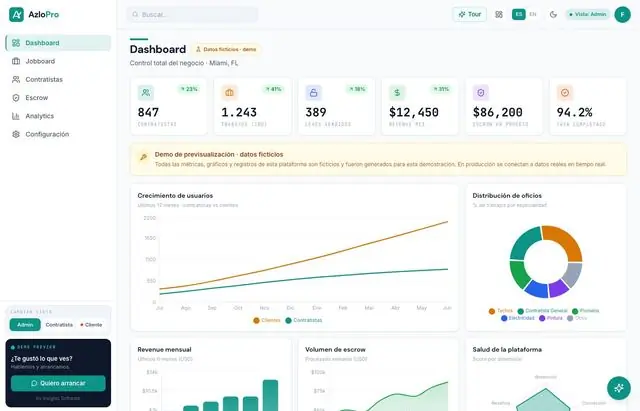Screen dimensions: 640x411
Task: Switch language to ES
Action: click(519, 14)
